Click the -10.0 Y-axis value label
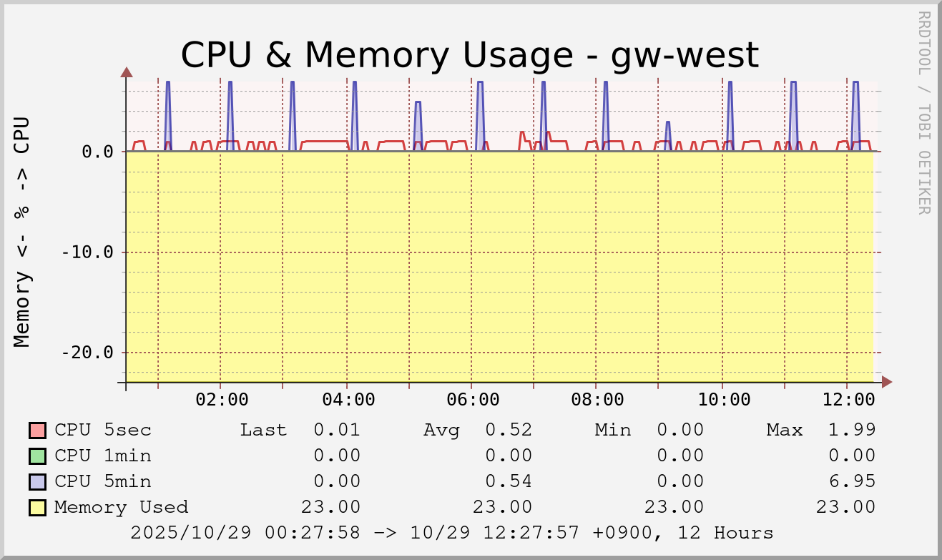 coord(88,252)
